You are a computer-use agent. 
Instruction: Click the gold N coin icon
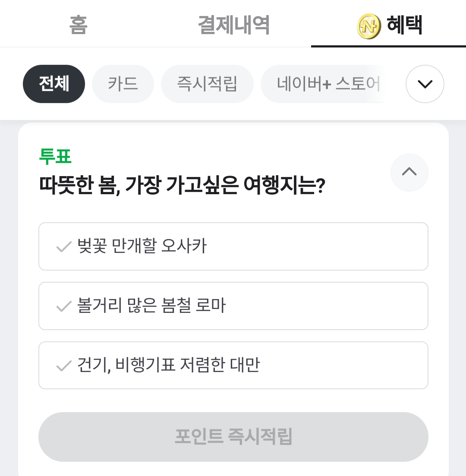(x=369, y=26)
